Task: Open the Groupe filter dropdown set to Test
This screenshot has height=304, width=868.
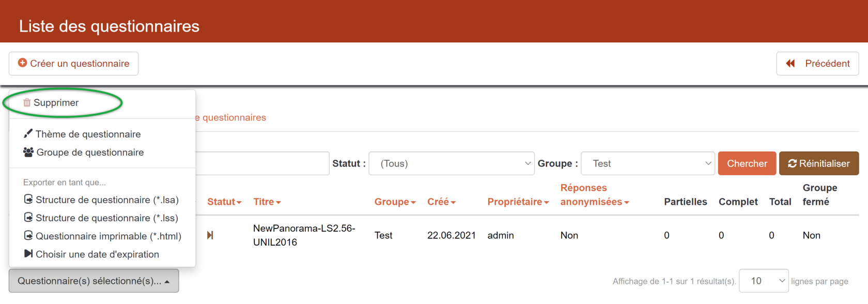Action: 647,163
